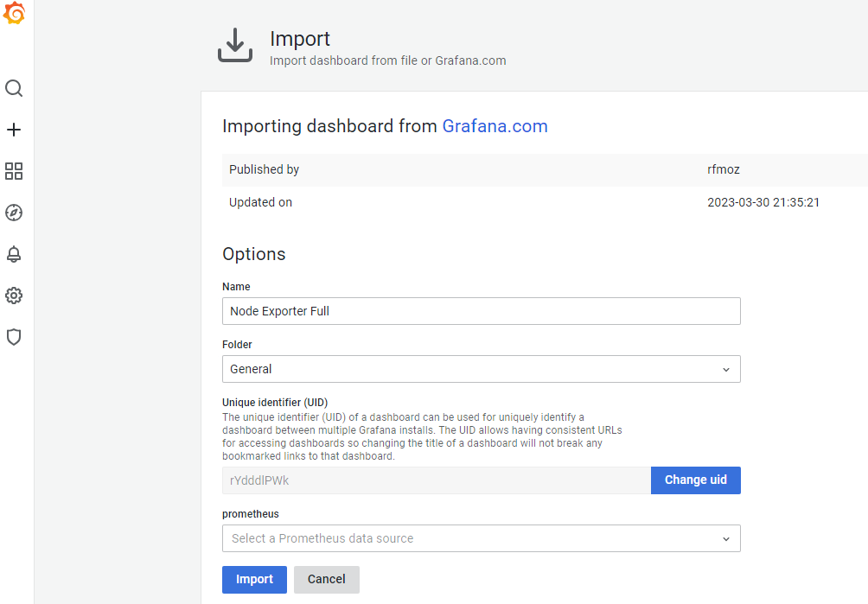868x604 pixels.
Task: Click the Updated on date value
Action: pos(763,202)
